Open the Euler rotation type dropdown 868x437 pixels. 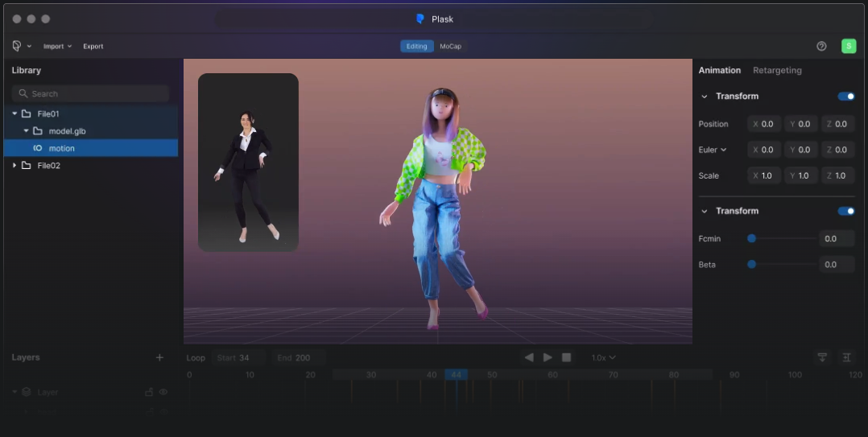click(x=713, y=150)
